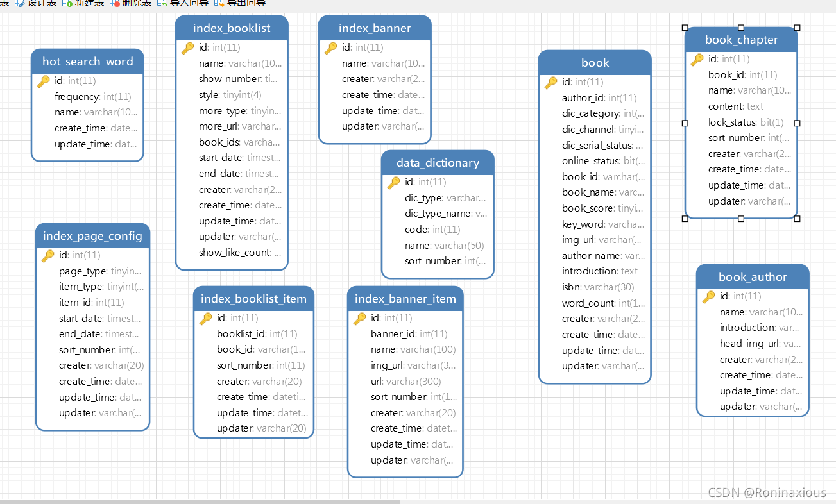This screenshot has height=504, width=836.
Task: Click url field in index_banner_item
Action: [405, 382]
